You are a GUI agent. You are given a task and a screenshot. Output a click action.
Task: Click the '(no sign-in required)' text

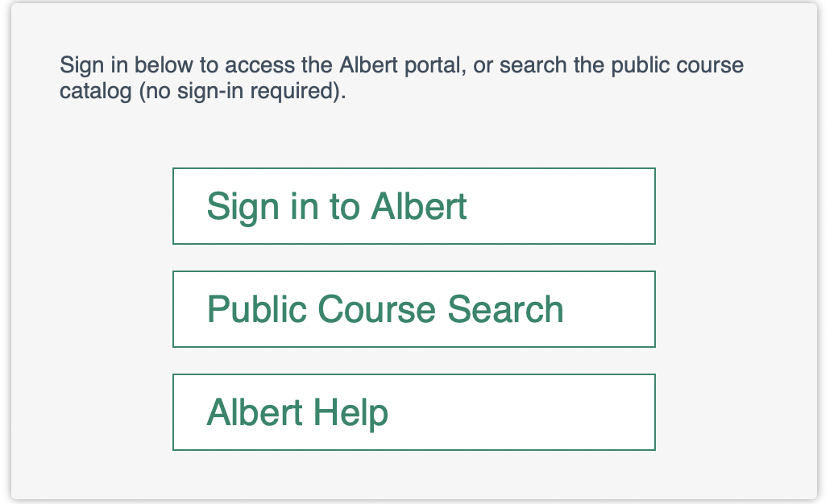[242, 91]
